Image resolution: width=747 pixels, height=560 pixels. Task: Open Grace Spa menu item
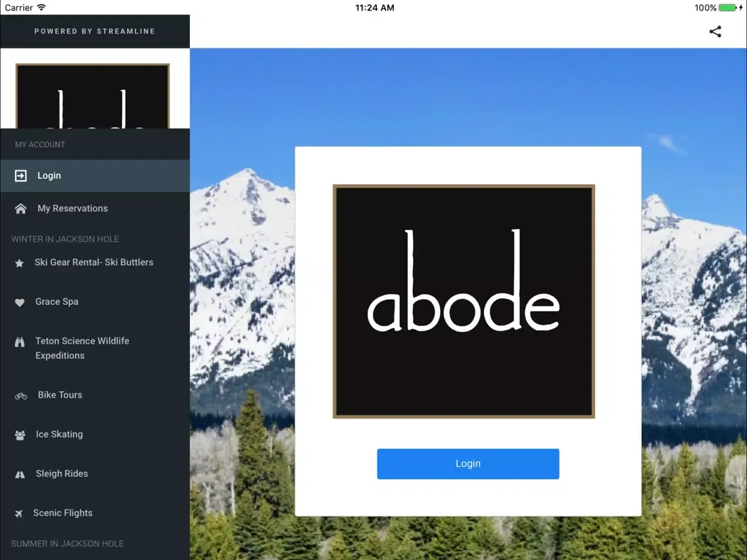point(95,302)
